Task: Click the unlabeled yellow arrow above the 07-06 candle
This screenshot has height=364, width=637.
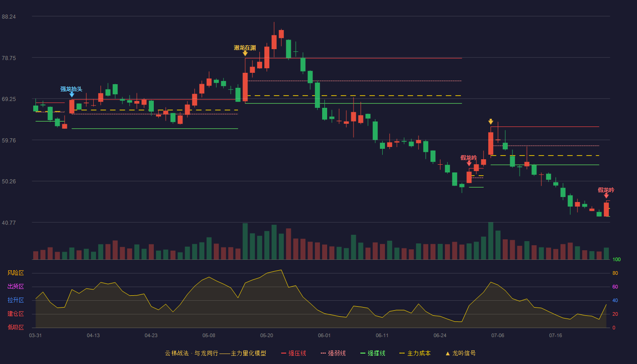Action: pos(490,121)
